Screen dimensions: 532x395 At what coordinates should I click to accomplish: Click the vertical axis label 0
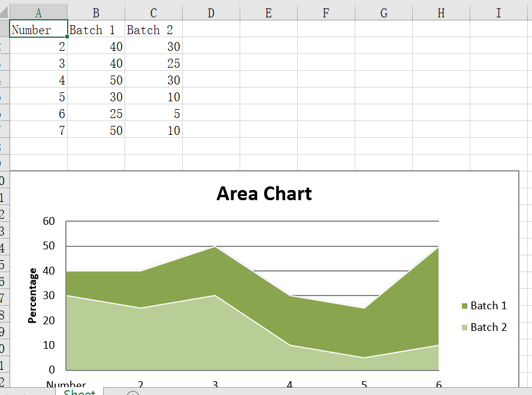[52, 370]
